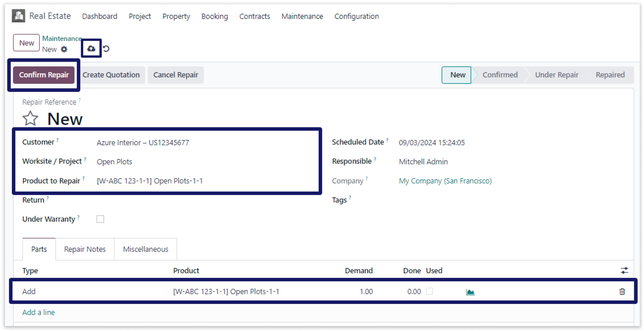Open the Contracts menu

pyautogui.click(x=255, y=16)
